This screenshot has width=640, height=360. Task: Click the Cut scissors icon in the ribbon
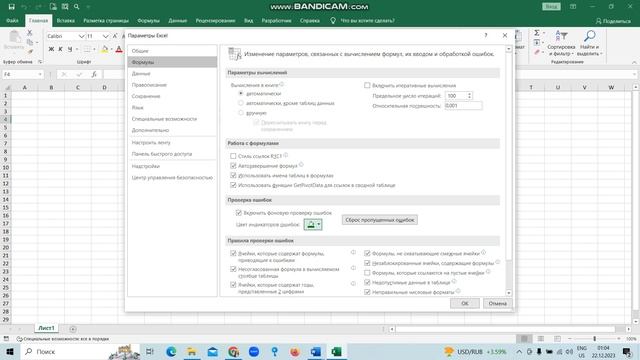tap(29, 33)
